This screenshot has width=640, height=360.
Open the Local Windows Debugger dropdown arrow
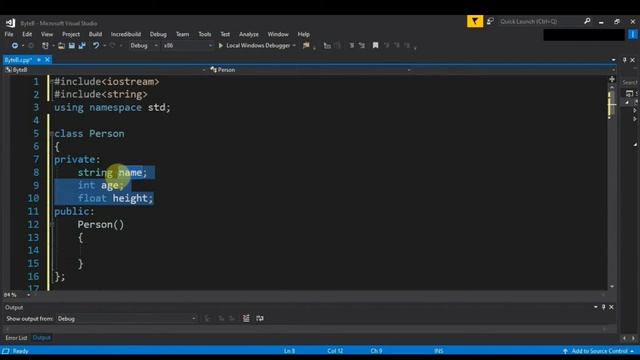click(x=294, y=46)
